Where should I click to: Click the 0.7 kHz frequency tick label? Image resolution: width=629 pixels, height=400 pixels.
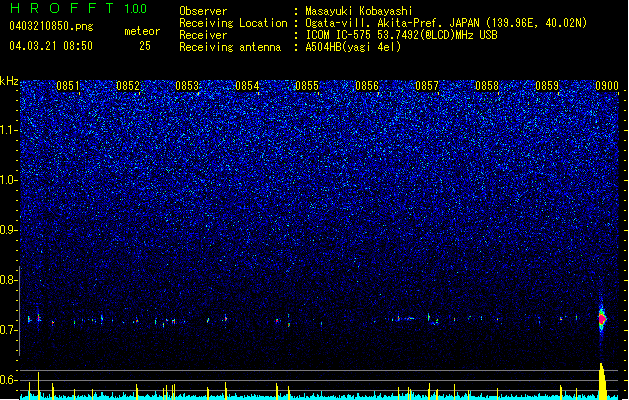tap(8, 330)
